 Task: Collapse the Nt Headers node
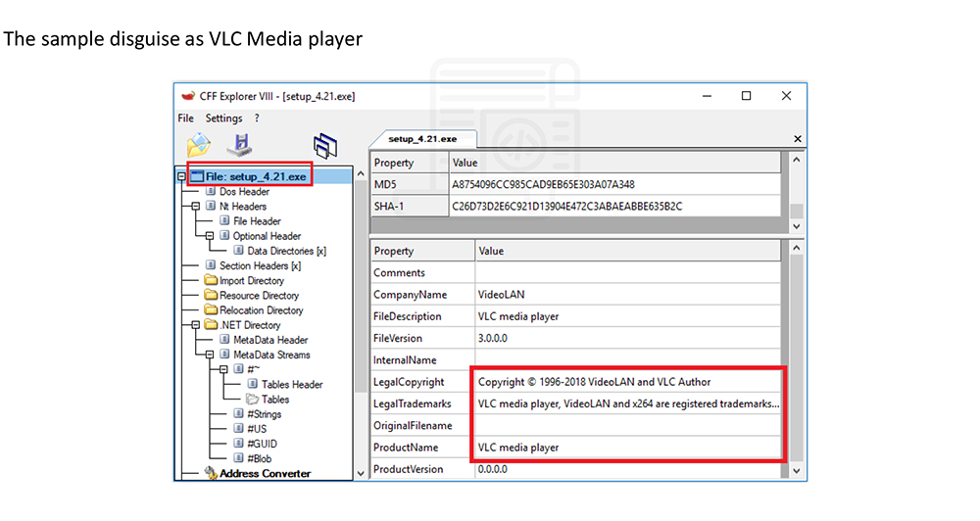[196, 207]
